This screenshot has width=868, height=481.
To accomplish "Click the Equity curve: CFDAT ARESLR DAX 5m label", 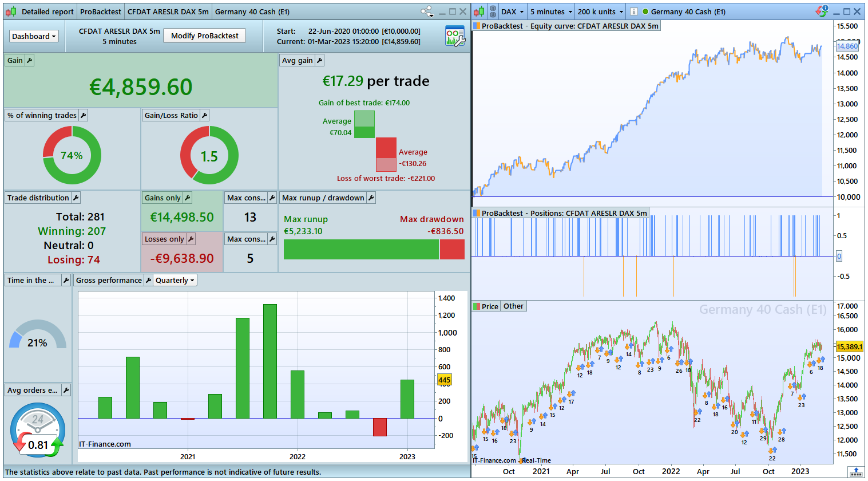I will (570, 26).
